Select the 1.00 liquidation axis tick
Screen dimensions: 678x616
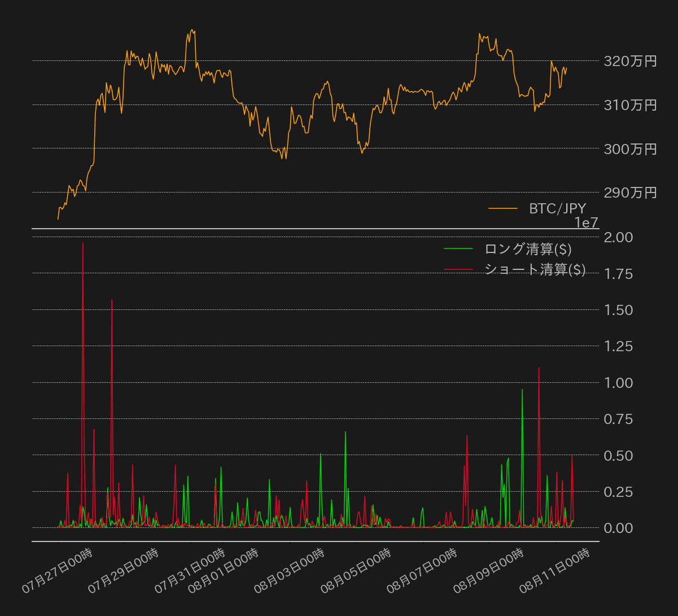point(618,383)
